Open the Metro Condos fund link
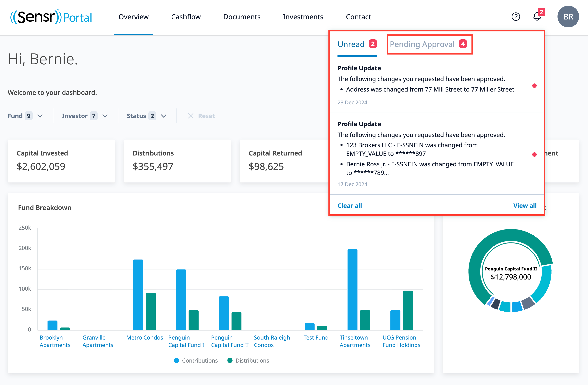588x385 pixels. pos(144,338)
